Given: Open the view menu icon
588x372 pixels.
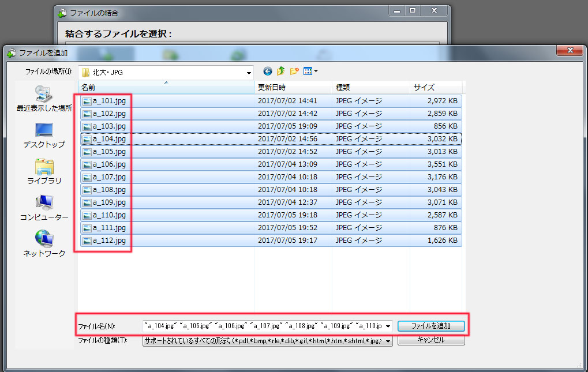Looking at the screenshot, I should click(x=310, y=72).
